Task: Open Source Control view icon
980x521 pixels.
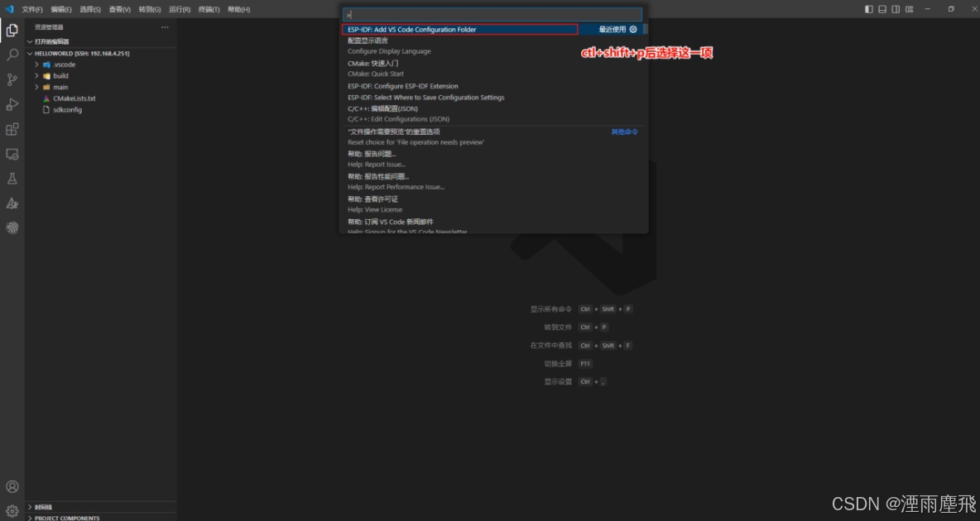Action: [x=12, y=79]
